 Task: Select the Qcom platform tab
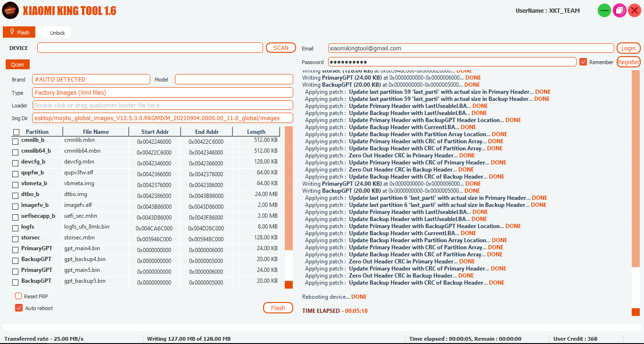(x=17, y=65)
